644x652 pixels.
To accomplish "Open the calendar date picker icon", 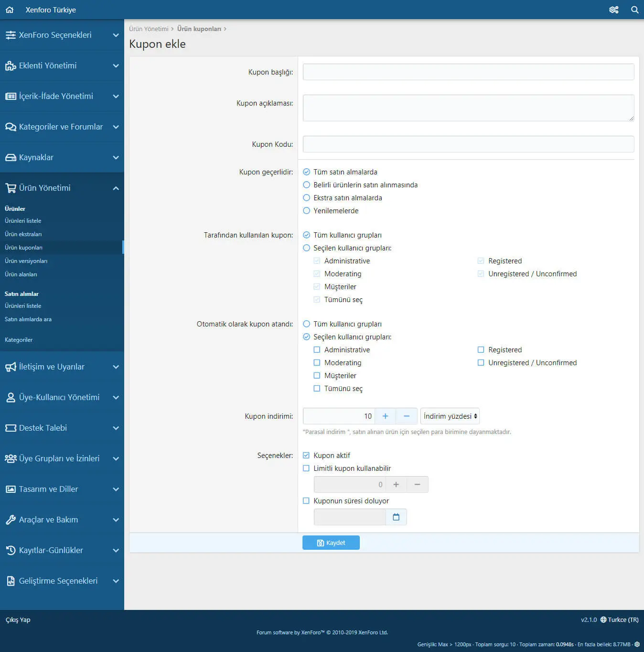I will [x=396, y=517].
